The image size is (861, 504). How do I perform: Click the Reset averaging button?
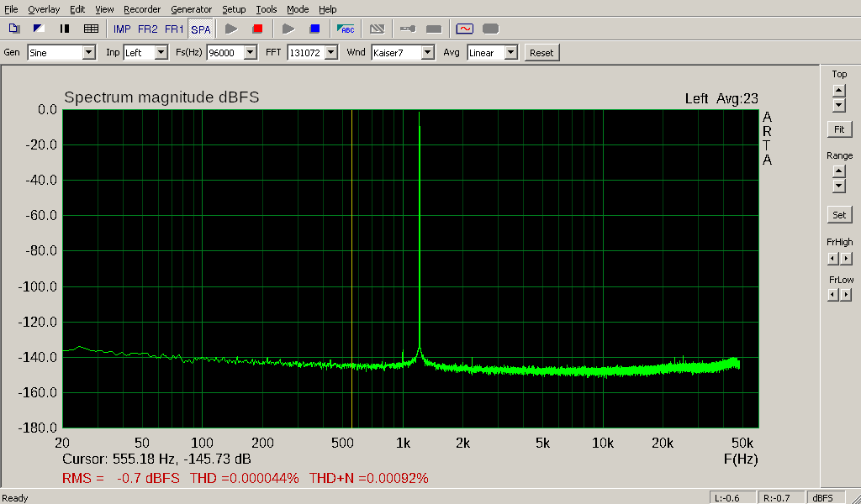(542, 53)
